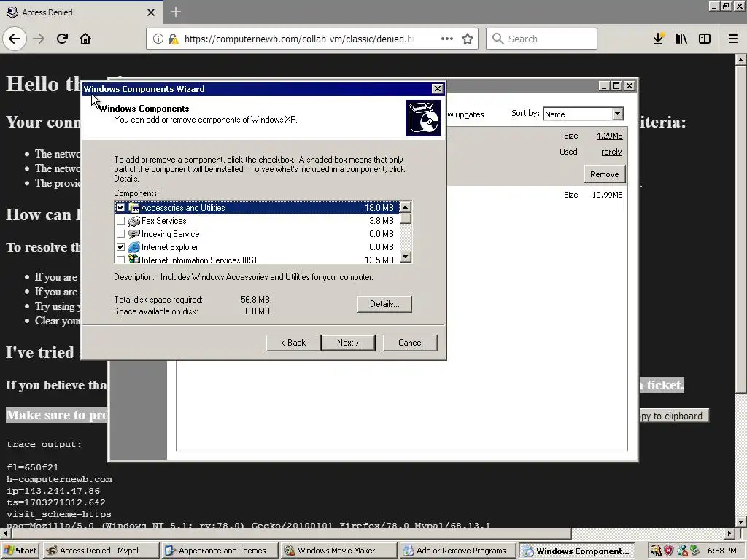Image resolution: width=747 pixels, height=560 pixels.
Task: Open the browser home page icon
Action: 85,39
